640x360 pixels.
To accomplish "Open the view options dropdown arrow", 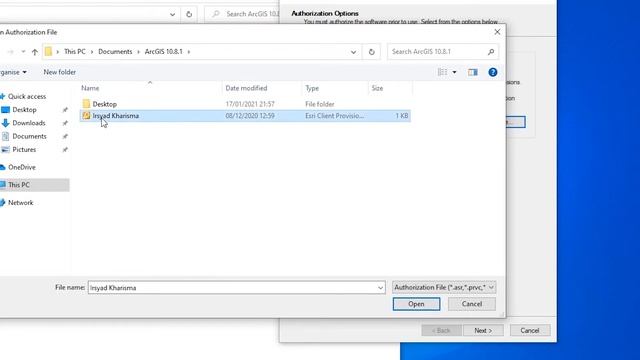I will point(454,72).
